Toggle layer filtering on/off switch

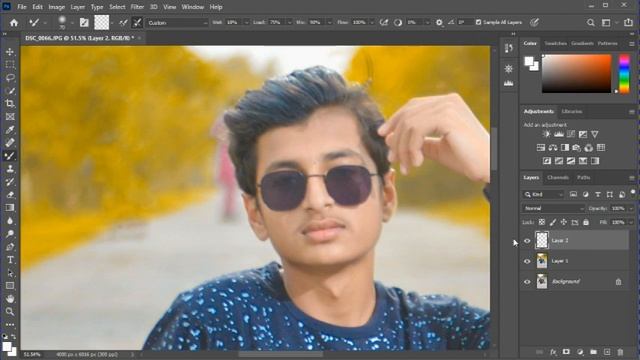coord(633,193)
